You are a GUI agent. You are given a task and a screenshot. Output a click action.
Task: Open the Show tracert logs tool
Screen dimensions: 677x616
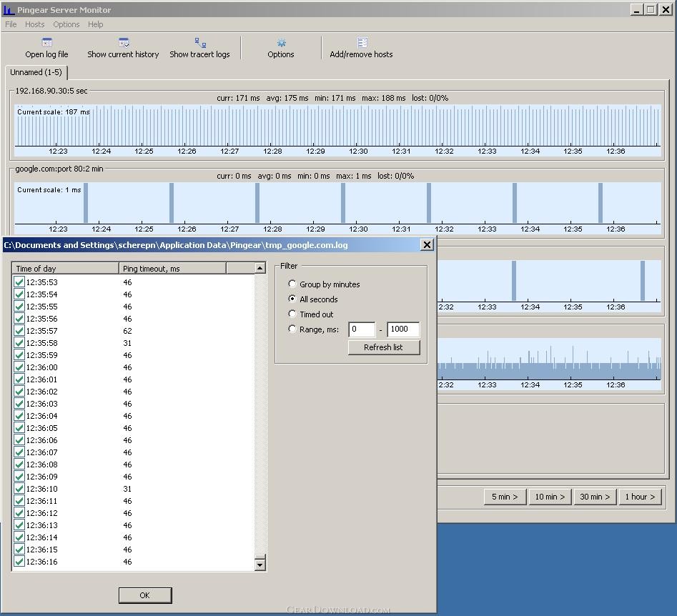(199, 44)
